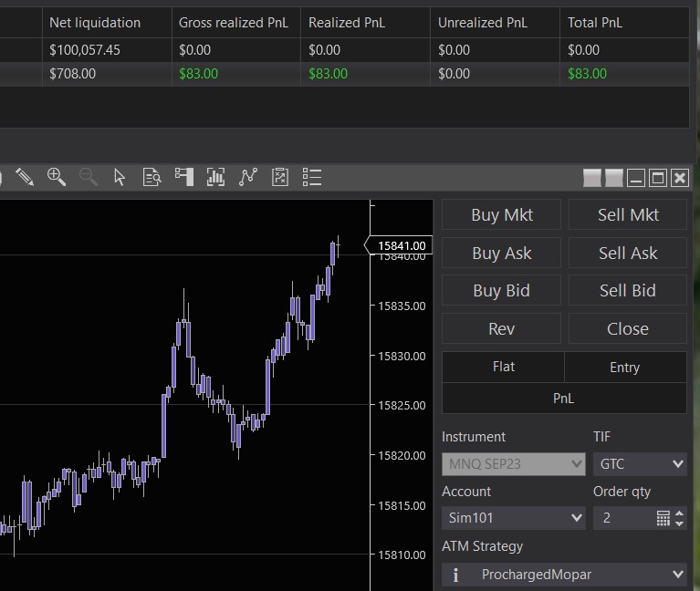Open the chart properties list icon

(x=312, y=177)
